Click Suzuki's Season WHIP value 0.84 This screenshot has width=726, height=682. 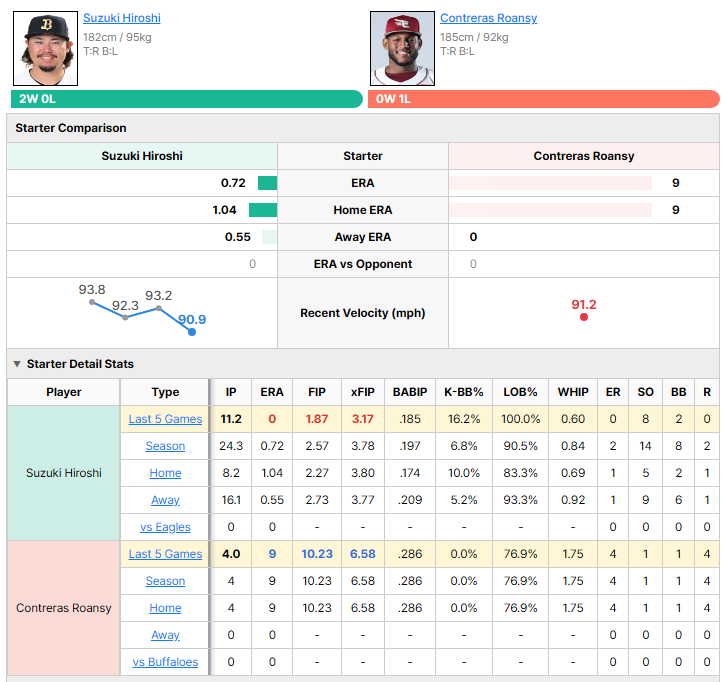point(573,446)
